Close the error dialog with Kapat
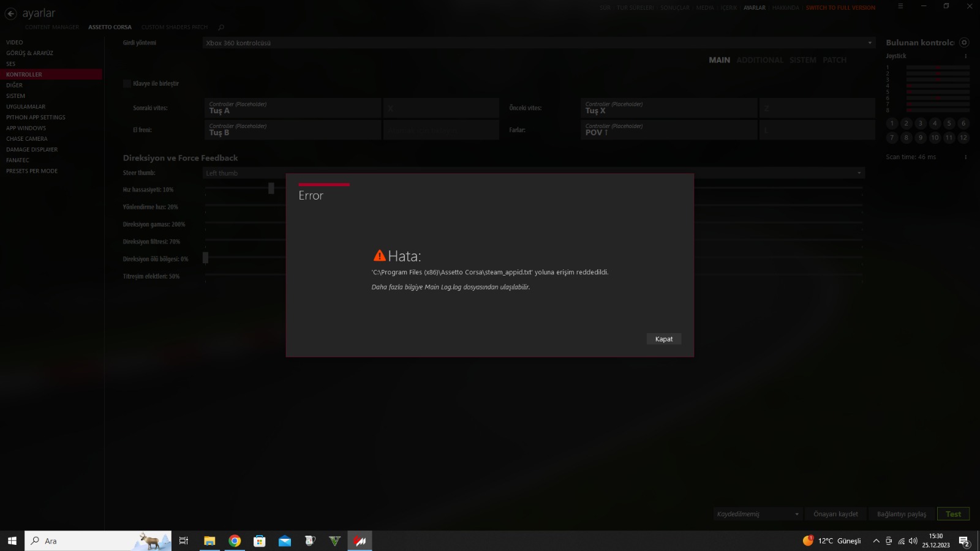 (x=664, y=339)
